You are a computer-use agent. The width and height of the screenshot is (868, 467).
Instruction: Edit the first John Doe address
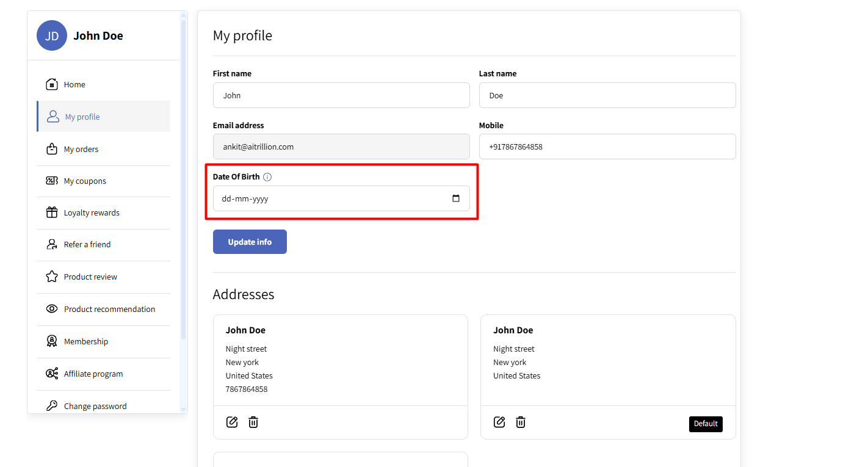coord(232,422)
